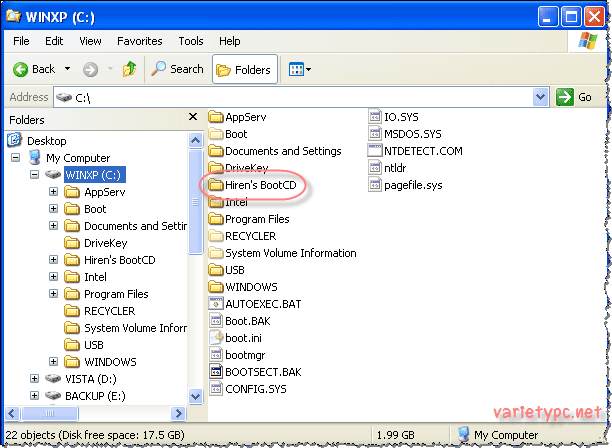Select RECYCLER in the folder tree

(x=110, y=311)
